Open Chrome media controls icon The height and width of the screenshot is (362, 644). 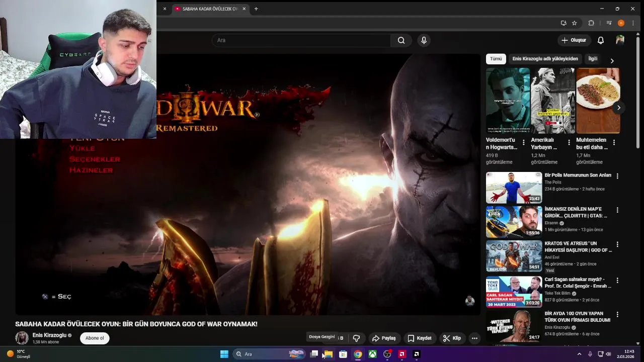click(609, 23)
